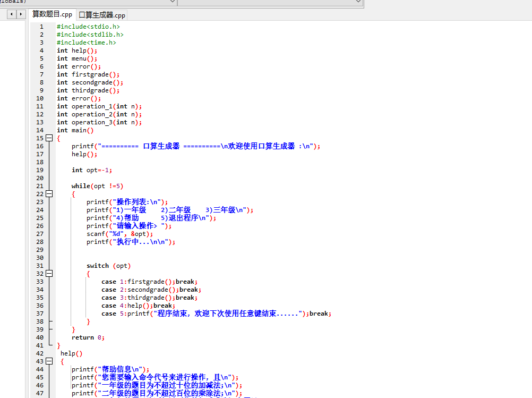Click the int menu(); declaration

(76, 58)
